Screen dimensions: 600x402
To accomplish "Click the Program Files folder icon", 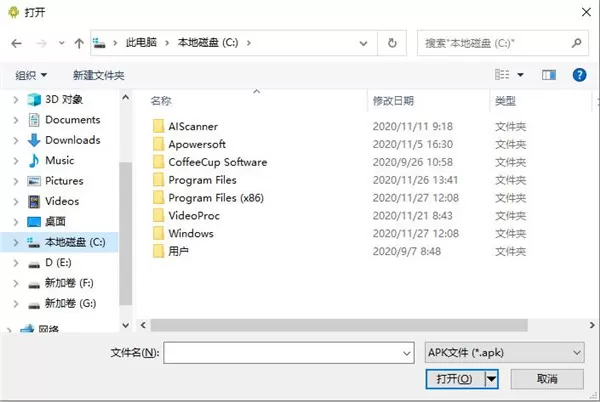I will (x=158, y=179).
